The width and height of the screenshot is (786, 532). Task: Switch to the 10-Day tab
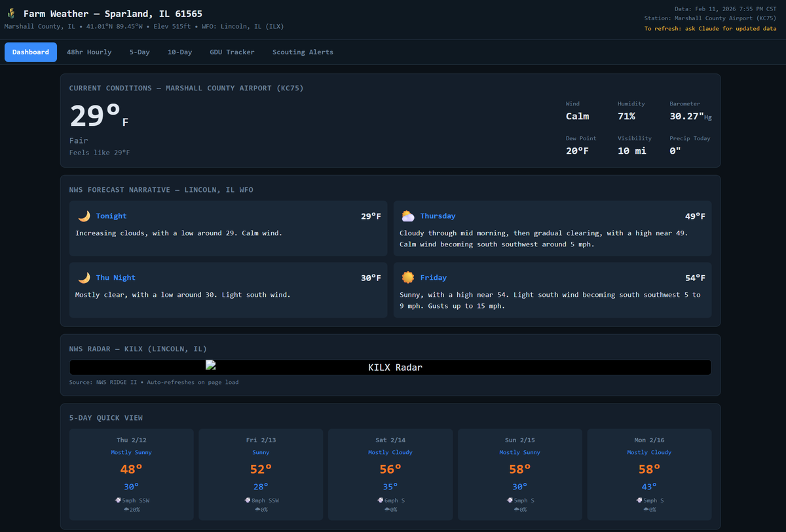179,52
